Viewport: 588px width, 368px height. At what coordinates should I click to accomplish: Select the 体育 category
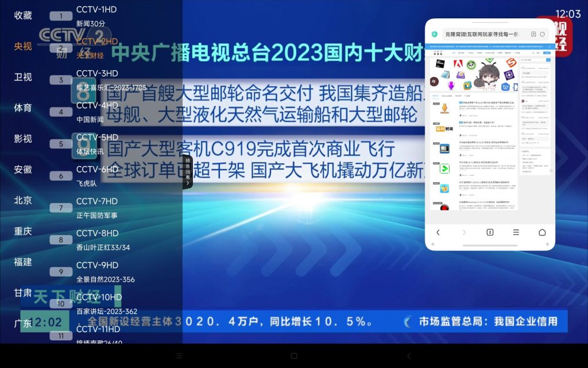click(x=23, y=108)
